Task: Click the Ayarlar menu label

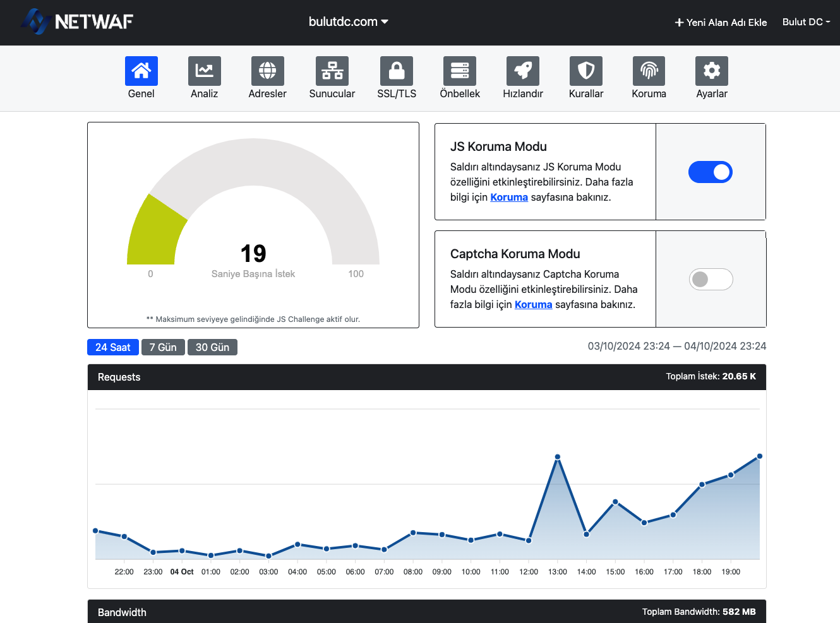Action: click(712, 93)
